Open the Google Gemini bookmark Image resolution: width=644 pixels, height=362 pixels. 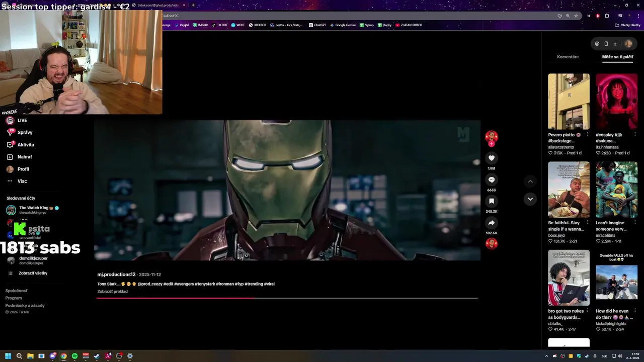[343, 25]
